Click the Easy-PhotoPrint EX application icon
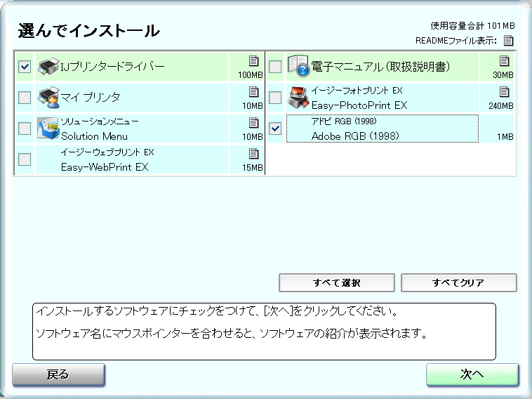532x399 pixels. click(298, 98)
